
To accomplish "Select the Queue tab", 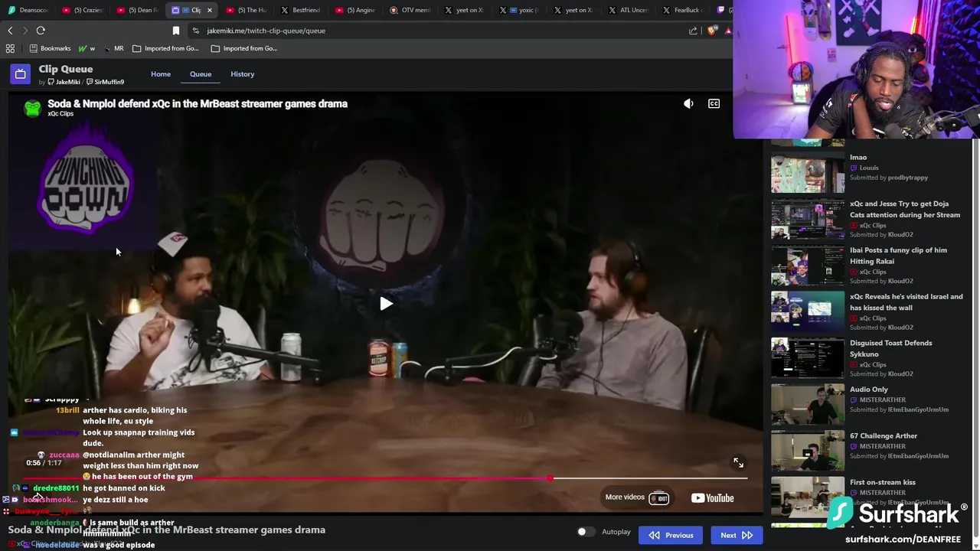I will [x=201, y=74].
